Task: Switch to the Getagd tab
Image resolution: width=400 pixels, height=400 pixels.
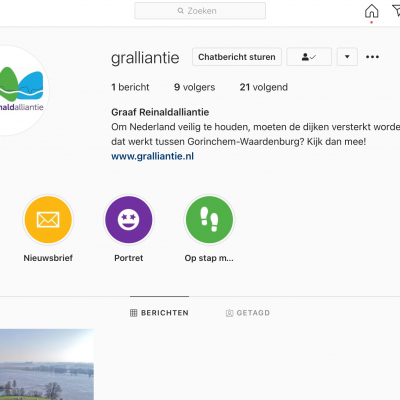Action: [248, 313]
